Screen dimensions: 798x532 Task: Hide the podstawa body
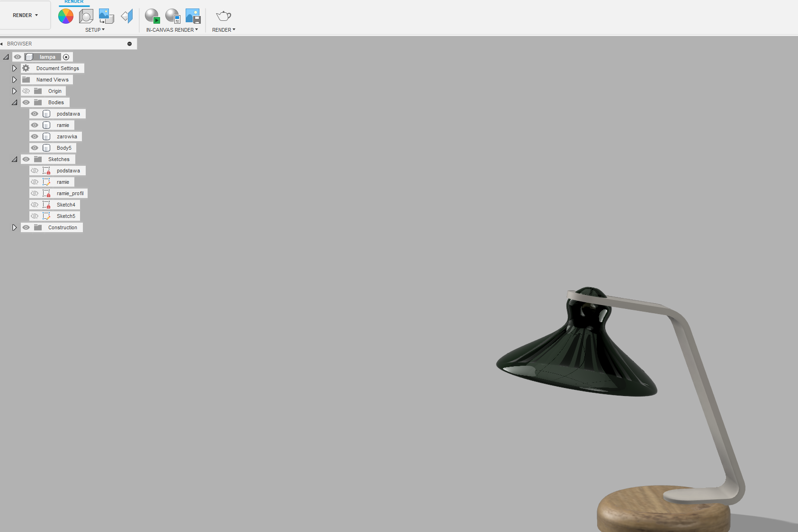(35, 114)
